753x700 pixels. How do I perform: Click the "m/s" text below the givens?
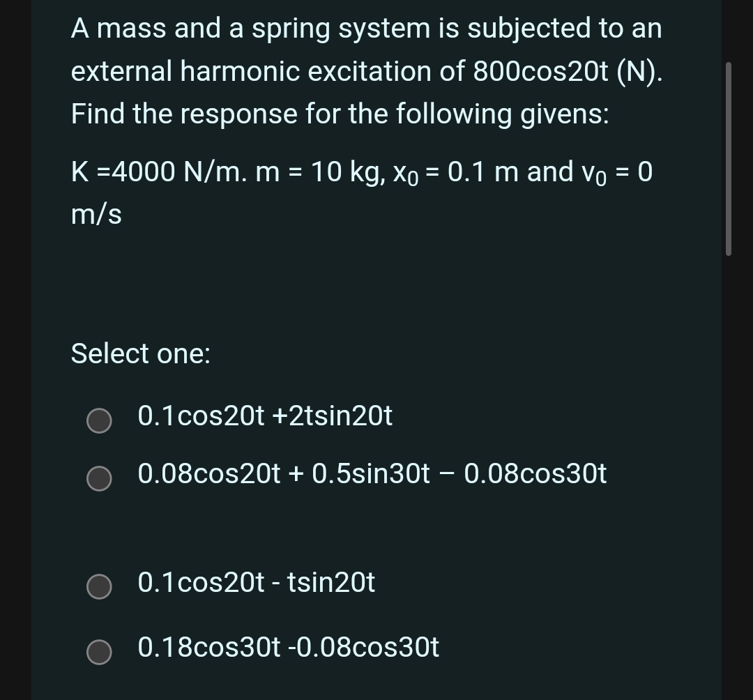tap(96, 215)
